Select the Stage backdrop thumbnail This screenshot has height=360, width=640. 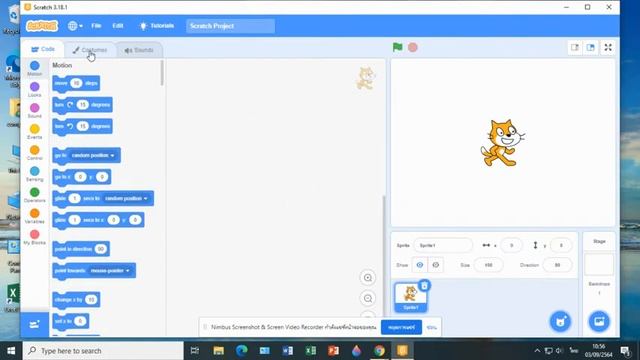pos(599,264)
